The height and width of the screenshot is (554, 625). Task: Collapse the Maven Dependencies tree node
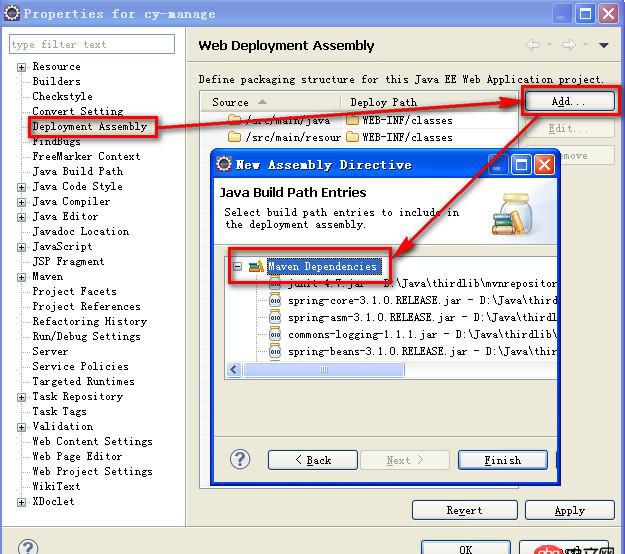238,266
